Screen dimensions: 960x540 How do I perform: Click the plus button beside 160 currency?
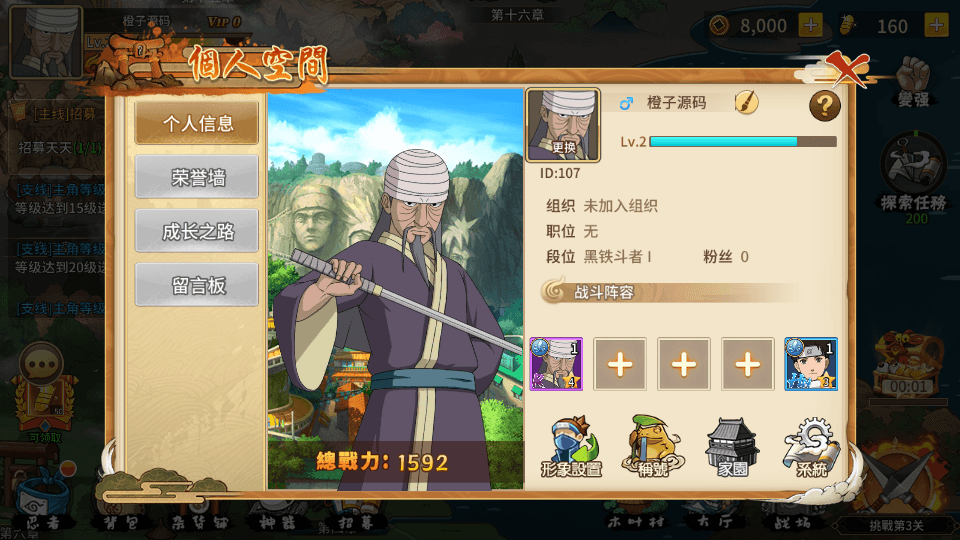937,26
